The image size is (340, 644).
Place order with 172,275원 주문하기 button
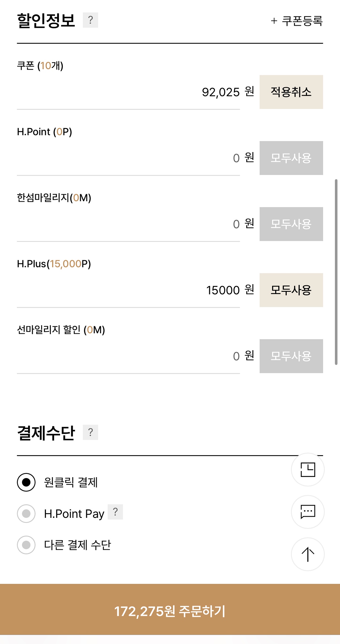click(x=170, y=611)
